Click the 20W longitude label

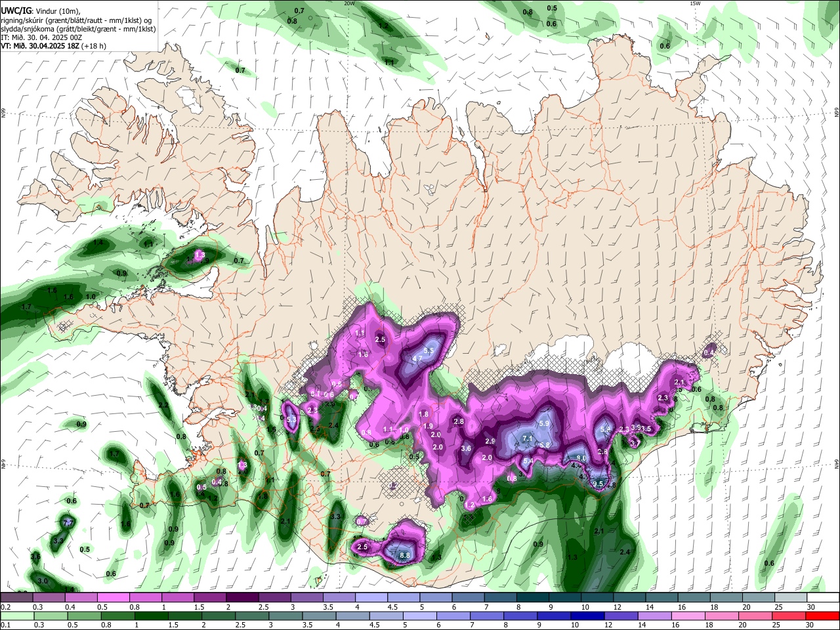349,3
